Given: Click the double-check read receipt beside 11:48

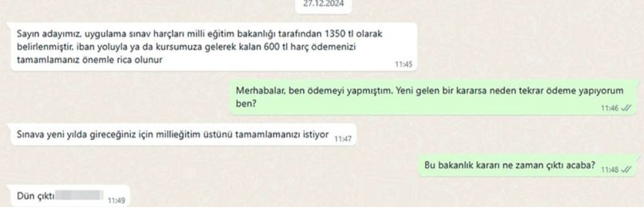Looking at the screenshot, I should (626, 169).
